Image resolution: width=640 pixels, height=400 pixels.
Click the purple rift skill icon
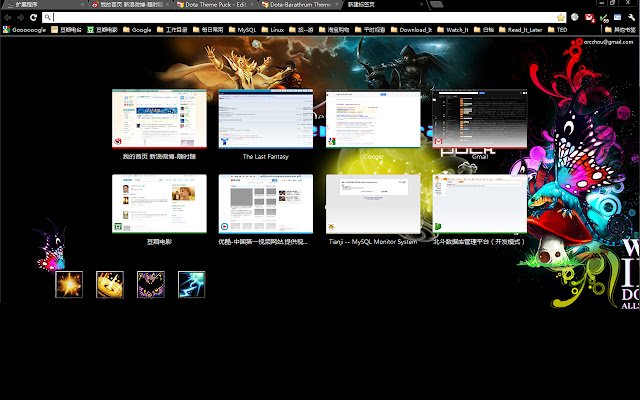coord(151,284)
